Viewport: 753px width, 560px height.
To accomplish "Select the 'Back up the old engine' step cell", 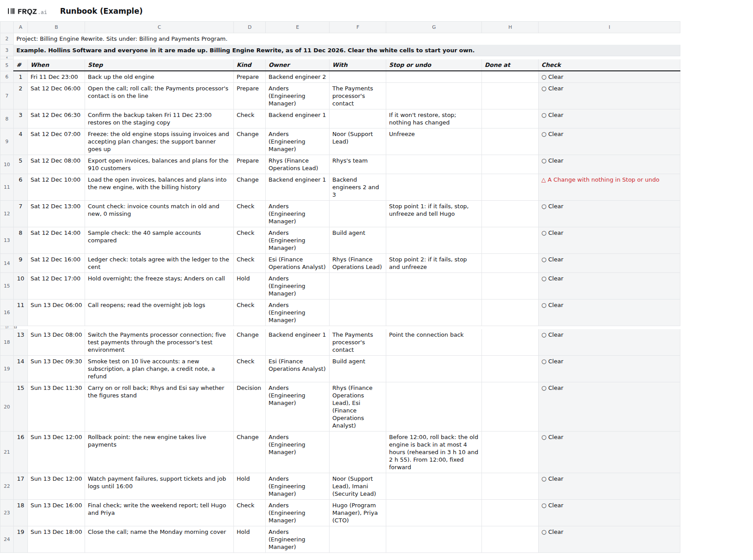I will click(159, 77).
